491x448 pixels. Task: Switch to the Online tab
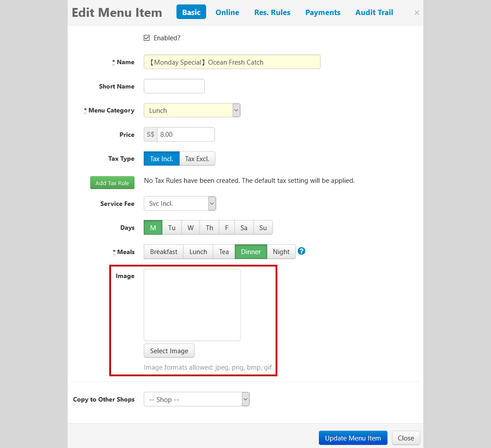click(x=227, y=12)
